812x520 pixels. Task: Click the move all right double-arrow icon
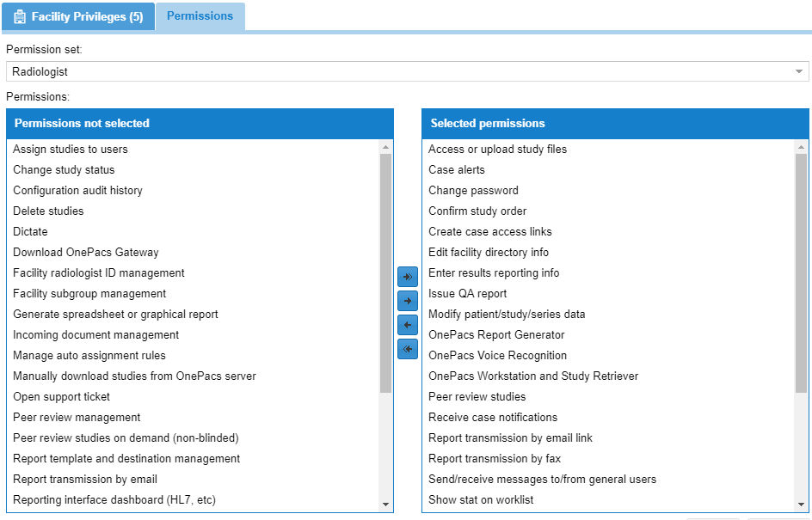pos(408,277)
